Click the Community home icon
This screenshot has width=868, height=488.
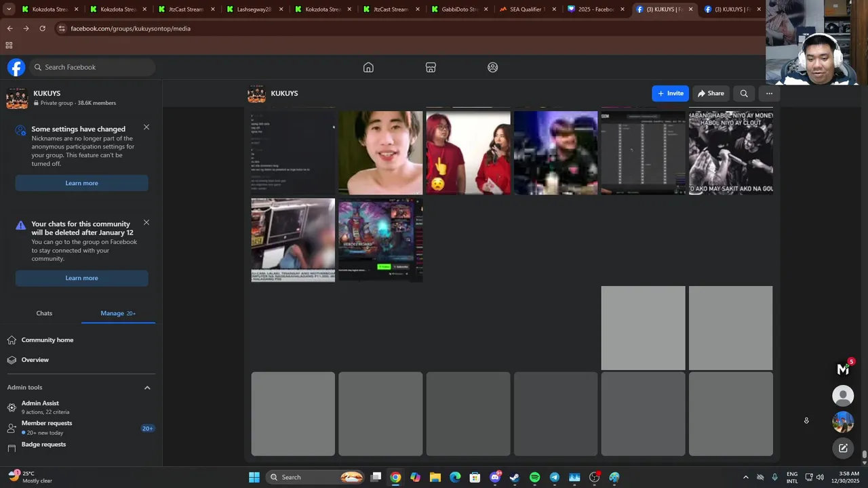coord(12,340)
